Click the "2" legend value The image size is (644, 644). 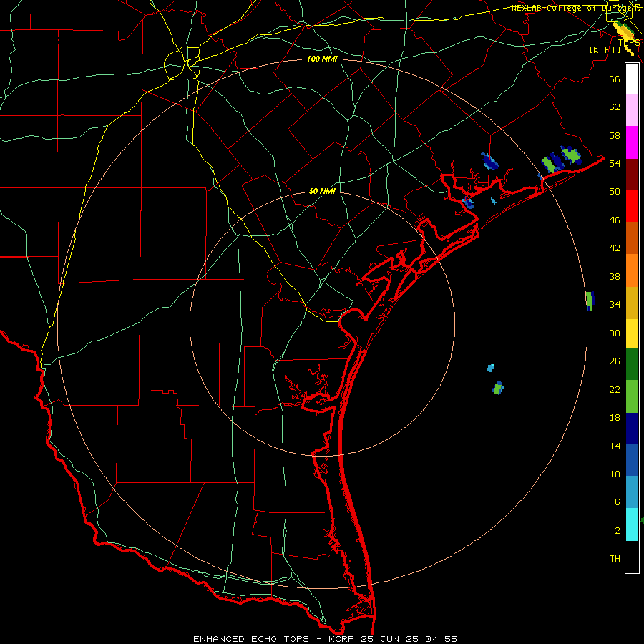point(617,531)
